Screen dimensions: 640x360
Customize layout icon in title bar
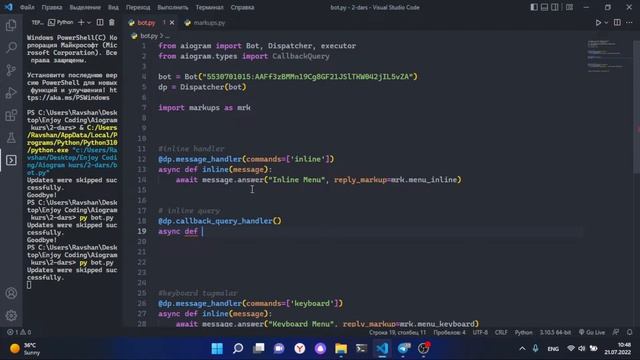click(x=569, y=7)
